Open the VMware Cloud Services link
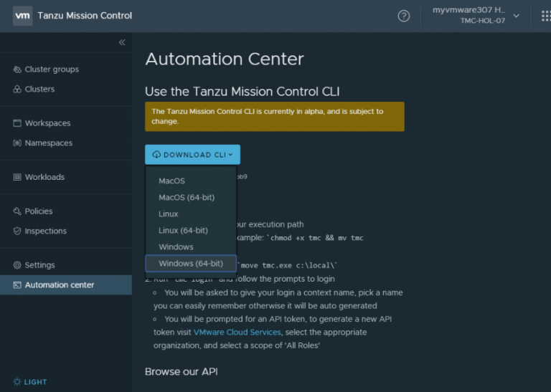The height and width of the screenshot is (392, 551). (237, 333)
